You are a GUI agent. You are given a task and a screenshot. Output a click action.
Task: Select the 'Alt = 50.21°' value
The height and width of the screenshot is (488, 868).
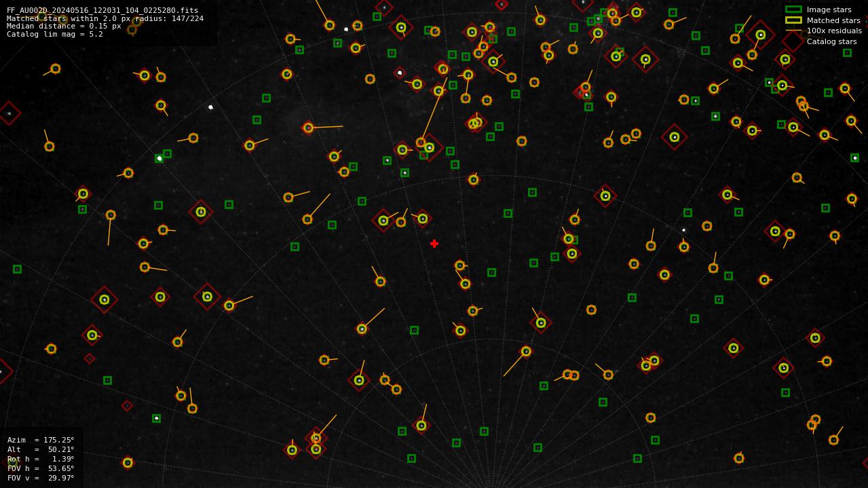(x=41, y=449)
